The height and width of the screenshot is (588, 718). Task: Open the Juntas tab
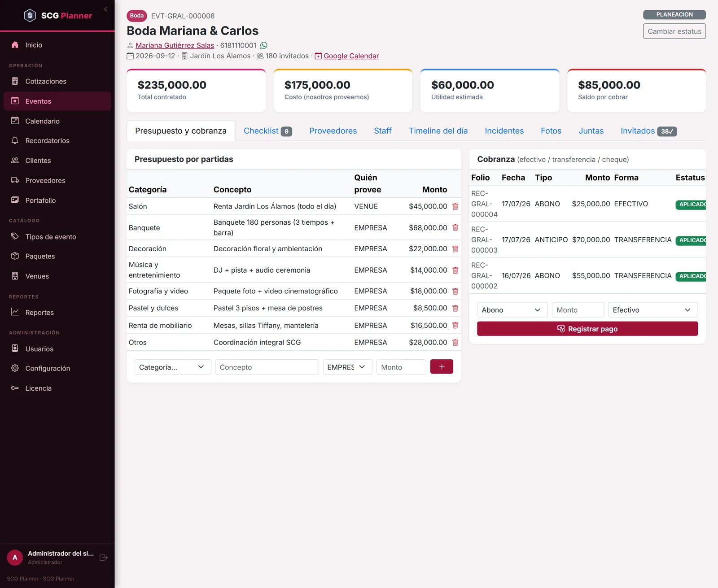coord(591,131)
